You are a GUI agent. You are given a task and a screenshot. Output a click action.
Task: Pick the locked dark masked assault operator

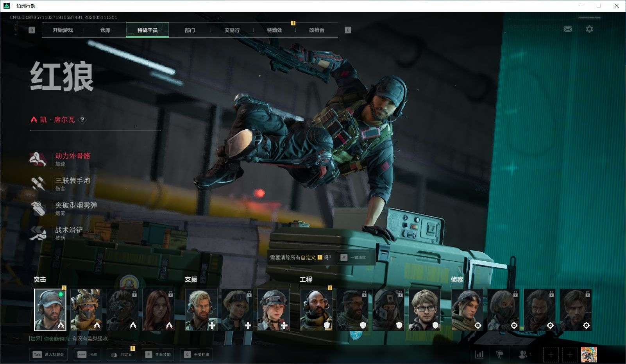point(122,310)
